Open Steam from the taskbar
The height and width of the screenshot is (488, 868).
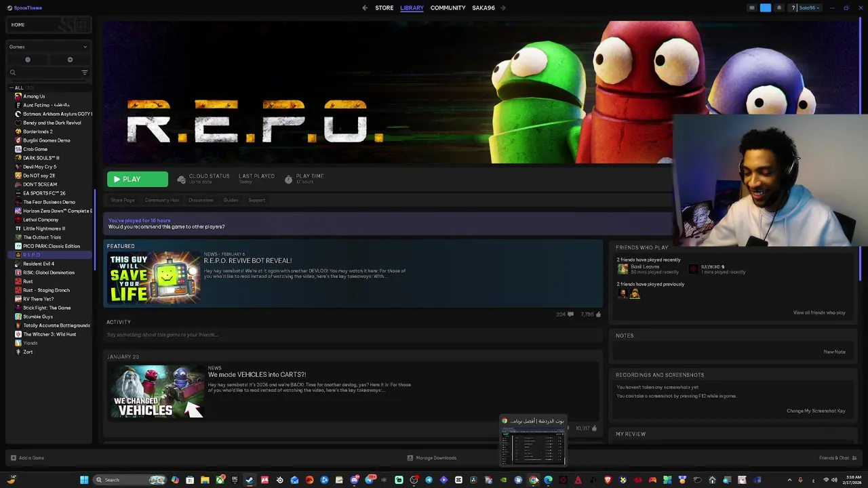point(250,480)
